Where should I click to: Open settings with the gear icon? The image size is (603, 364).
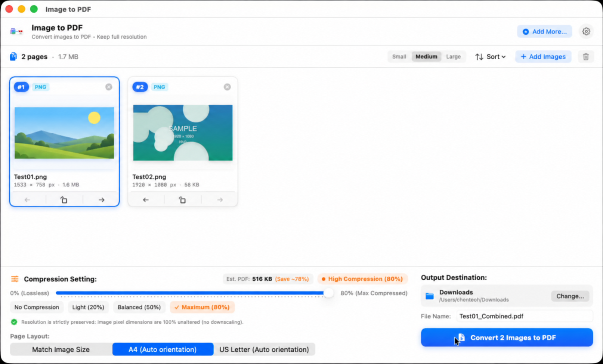coord(586,31)
